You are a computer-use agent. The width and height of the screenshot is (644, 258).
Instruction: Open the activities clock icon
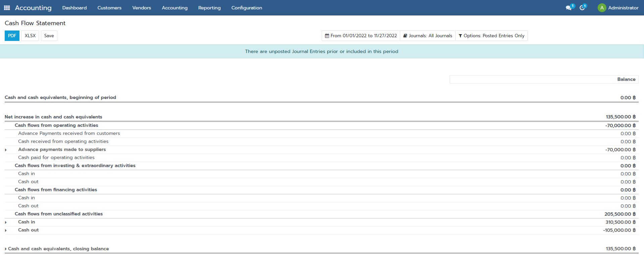coord(582,8)
